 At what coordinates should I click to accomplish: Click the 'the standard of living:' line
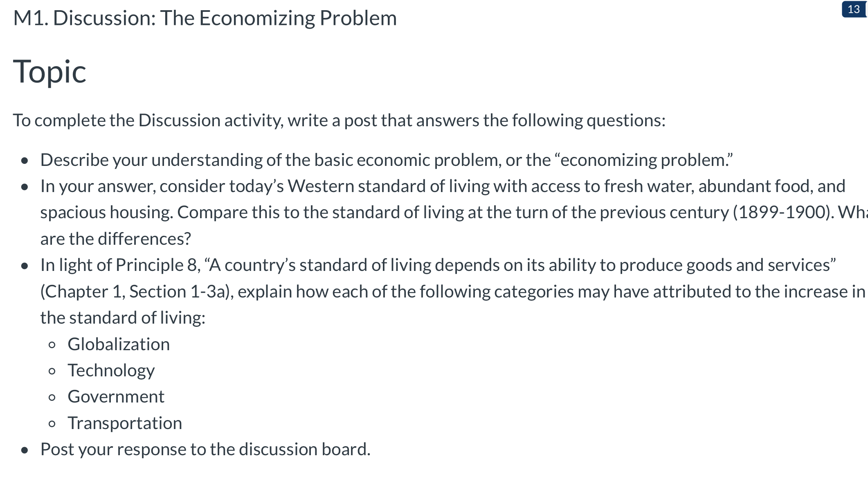click(123, 318)
